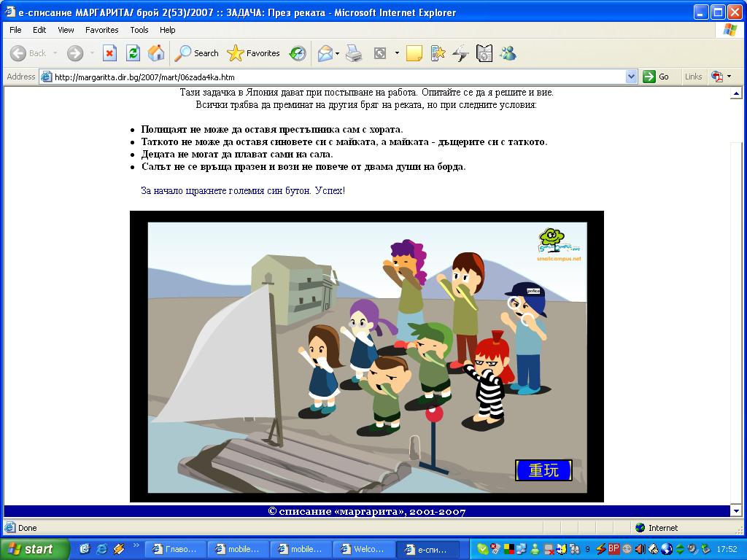Click the green Go button

pyautogui.click(x=657, y=77)
